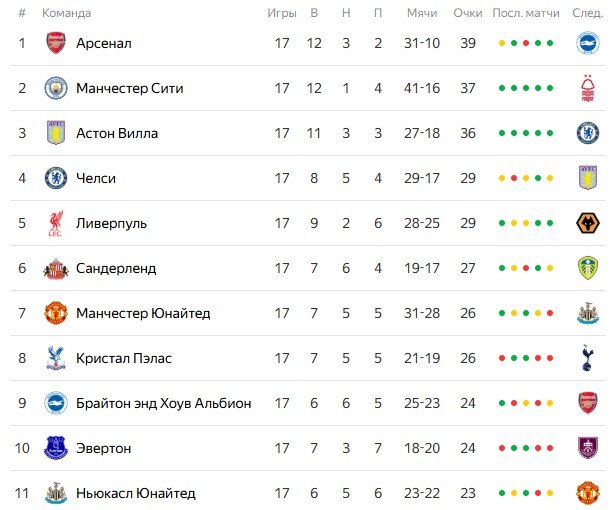Image resolution: width=611 pixels, height=510 pixels.
Task: Open the Астон Вилла team link
Action: point(117,133)
